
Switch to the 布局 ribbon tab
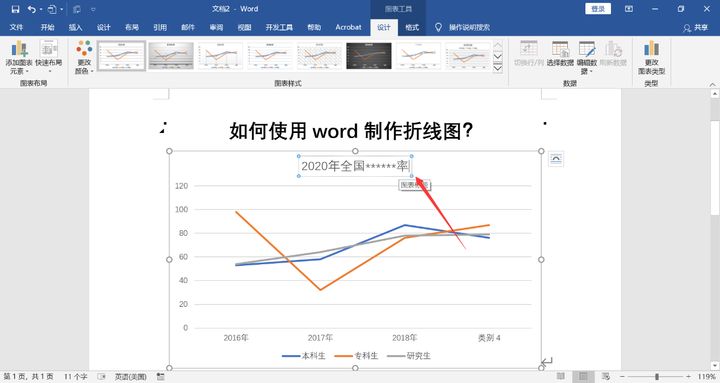pyautogui.click(x=132, y=27)
